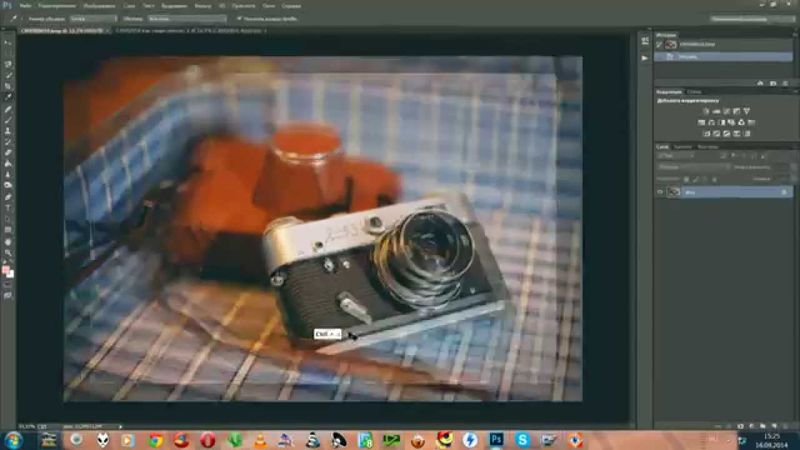Toggle pixel layer filter in Layers panel

723,156
